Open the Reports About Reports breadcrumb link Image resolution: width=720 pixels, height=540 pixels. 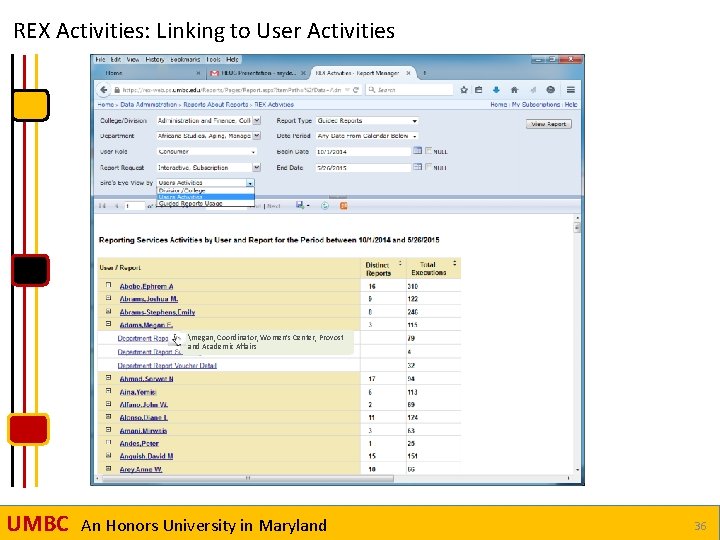215,105
